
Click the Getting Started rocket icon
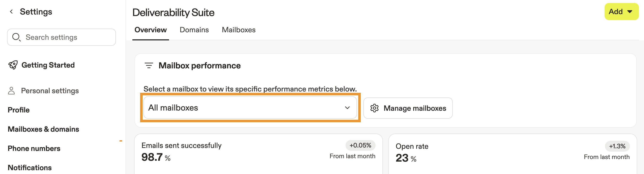click(13, 65)
